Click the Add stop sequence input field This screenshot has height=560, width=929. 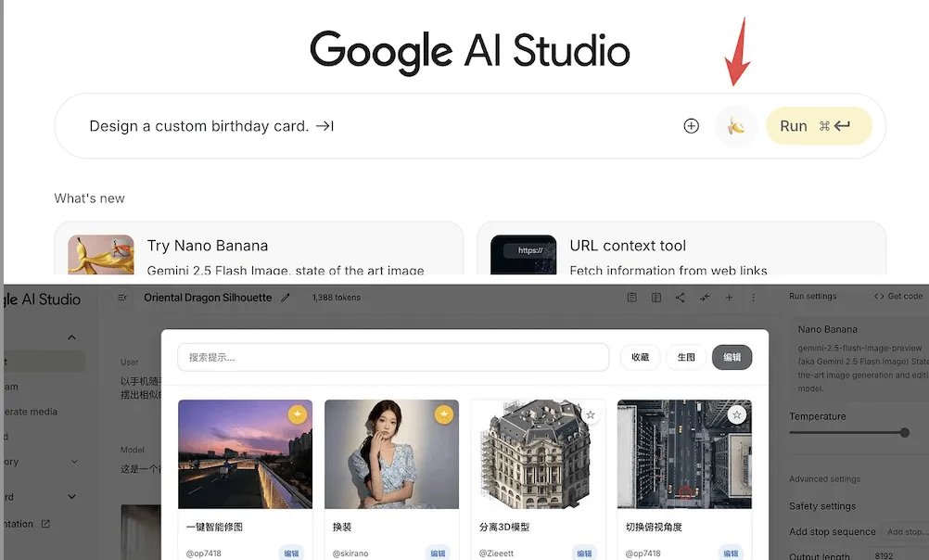pyautogui.click(x=905, y=531)
